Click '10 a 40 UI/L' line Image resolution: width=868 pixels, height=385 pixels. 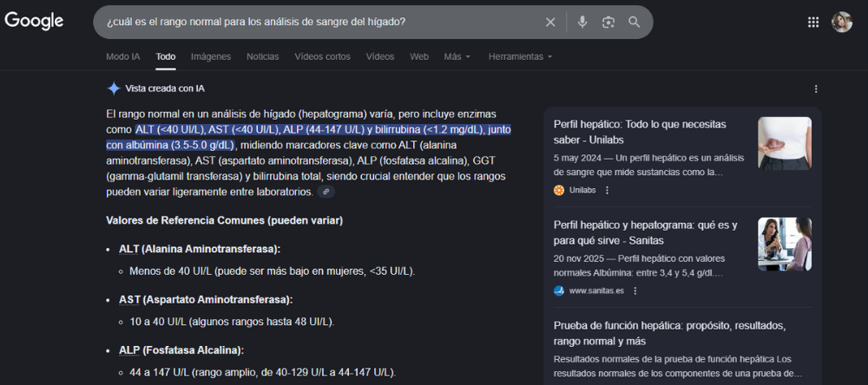click(232, 322)
